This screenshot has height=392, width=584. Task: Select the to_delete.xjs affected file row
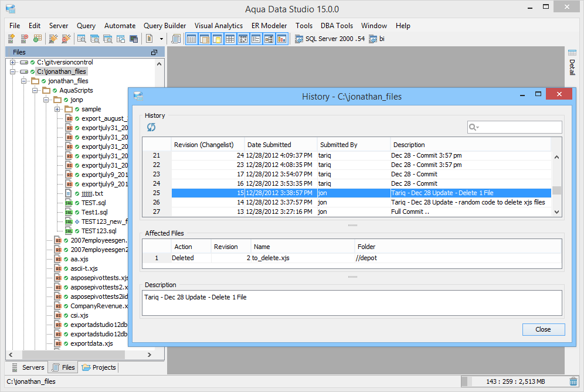click(352, 258)
